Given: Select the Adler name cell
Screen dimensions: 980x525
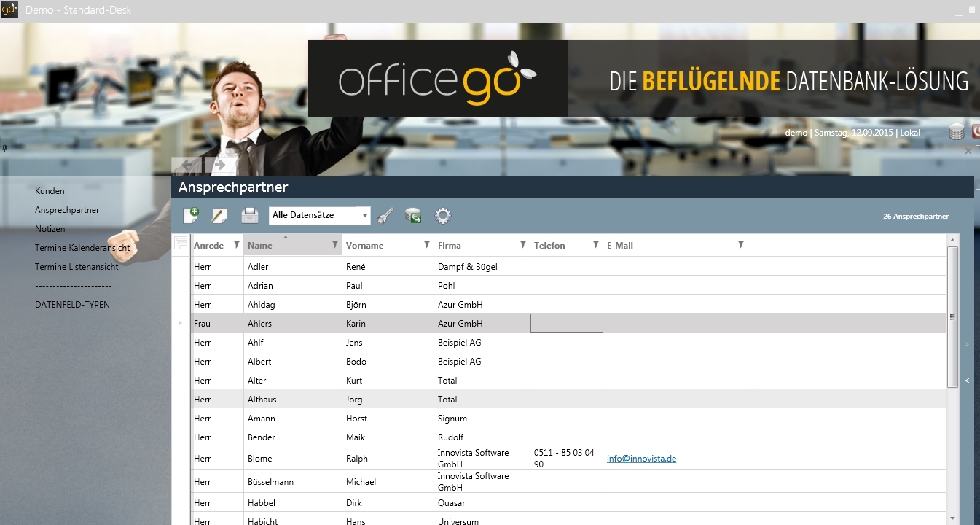Looking at the screenshot, I should (293, 267).
